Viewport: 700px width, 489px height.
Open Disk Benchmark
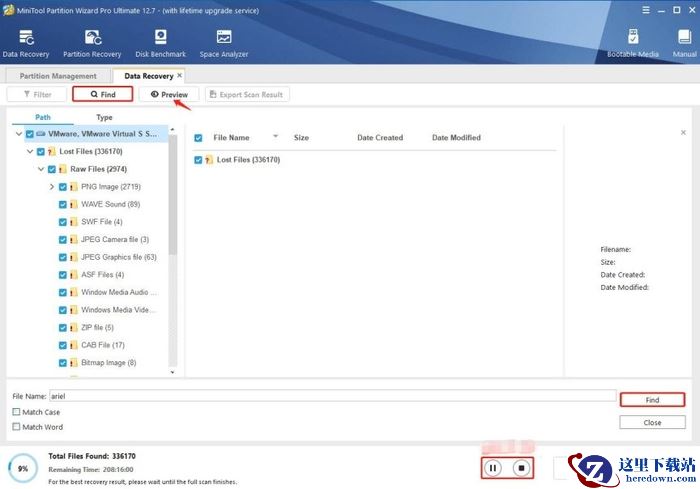click(161, 43)
